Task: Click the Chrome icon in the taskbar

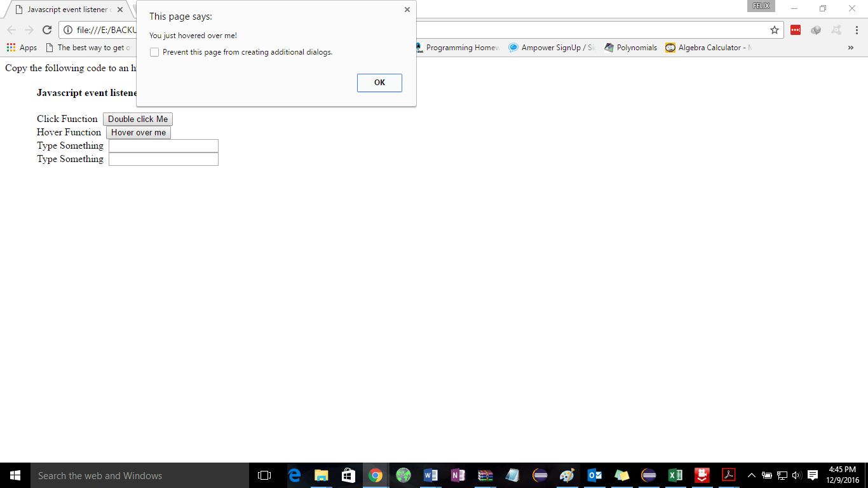Action: tap(376, 475)
